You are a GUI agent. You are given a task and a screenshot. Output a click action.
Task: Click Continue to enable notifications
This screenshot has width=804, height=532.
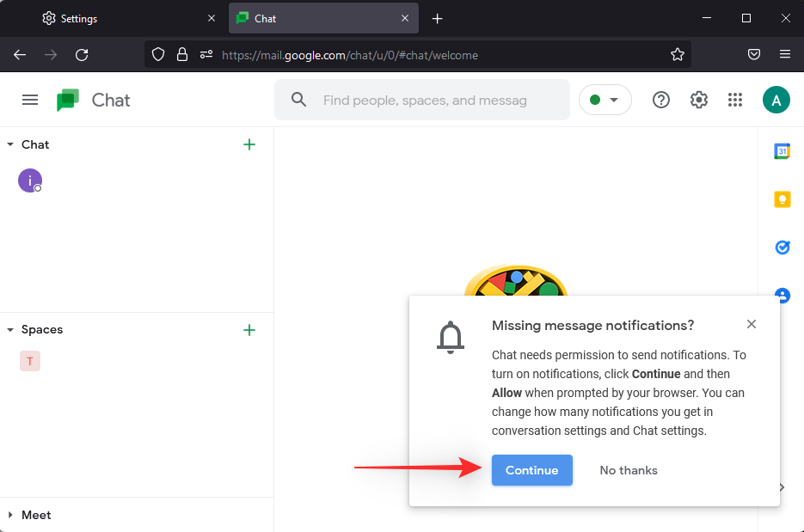tap(531, 470)
